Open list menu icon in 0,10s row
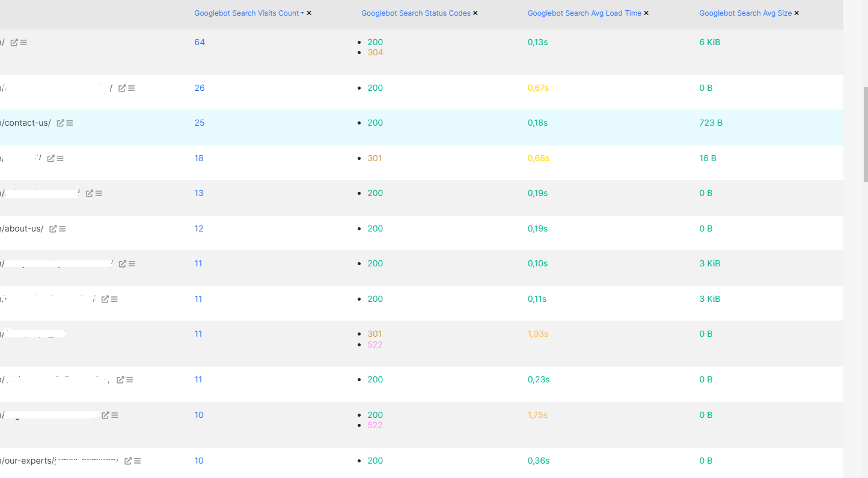The width and height of the screenshot is (868, 478). coord(131,264)
